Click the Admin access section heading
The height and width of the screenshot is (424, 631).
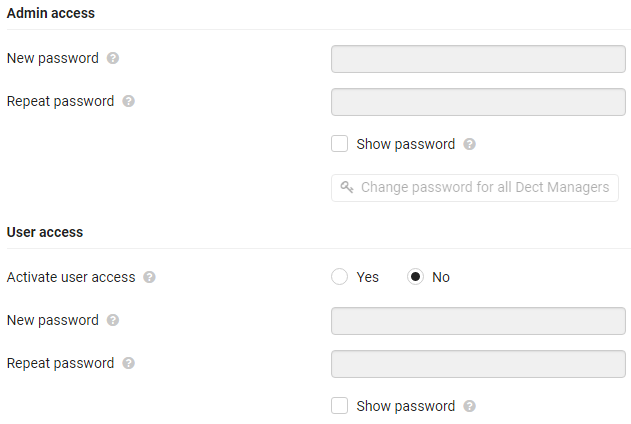click(51, 13)
